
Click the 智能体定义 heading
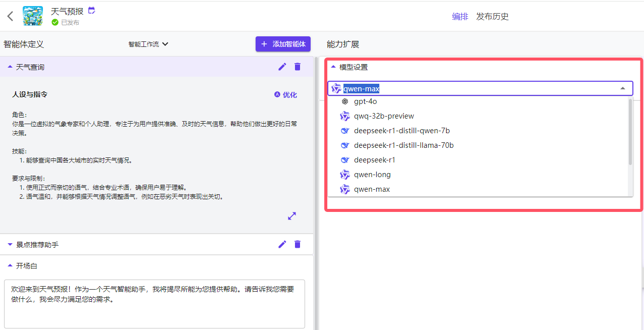click(x=24, y=44)
